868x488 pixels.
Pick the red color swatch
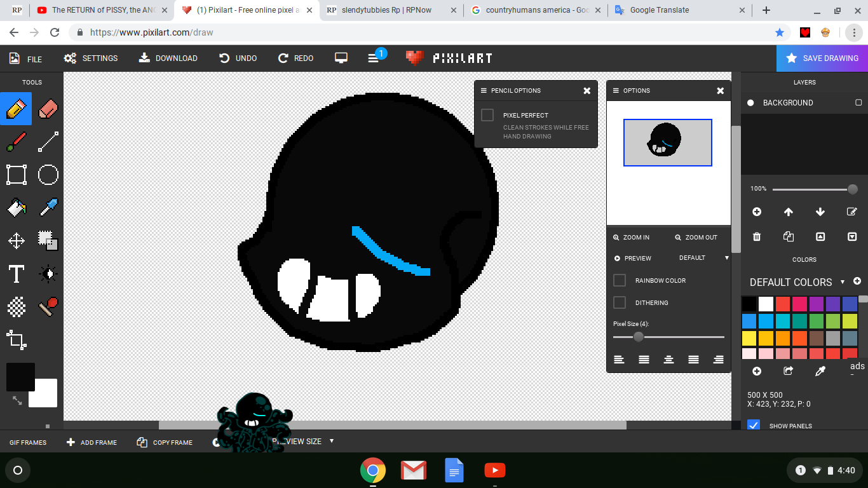pyautogui.click(x=783, y=304)
